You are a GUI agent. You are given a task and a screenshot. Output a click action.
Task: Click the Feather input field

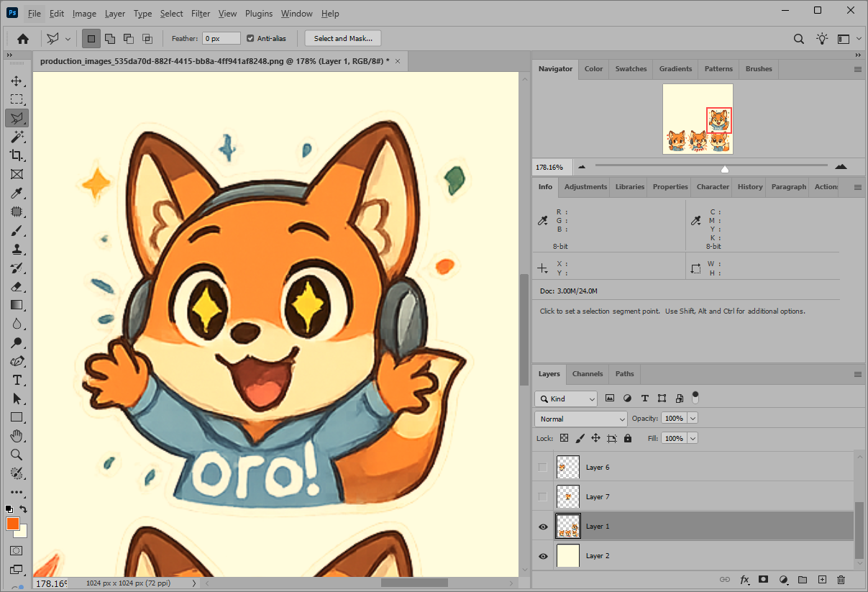(x=221, y=38)
